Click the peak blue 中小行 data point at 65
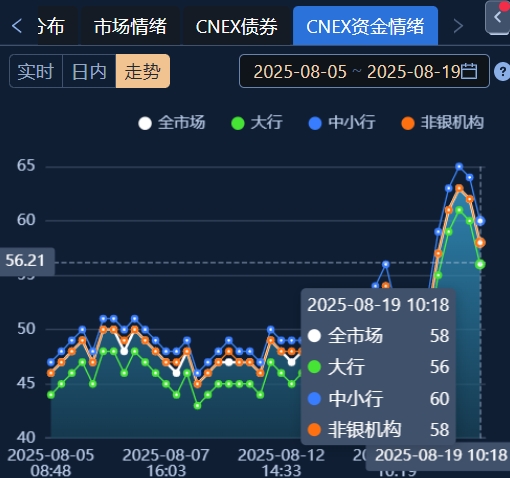510x478 pixels. pos(459,166)
